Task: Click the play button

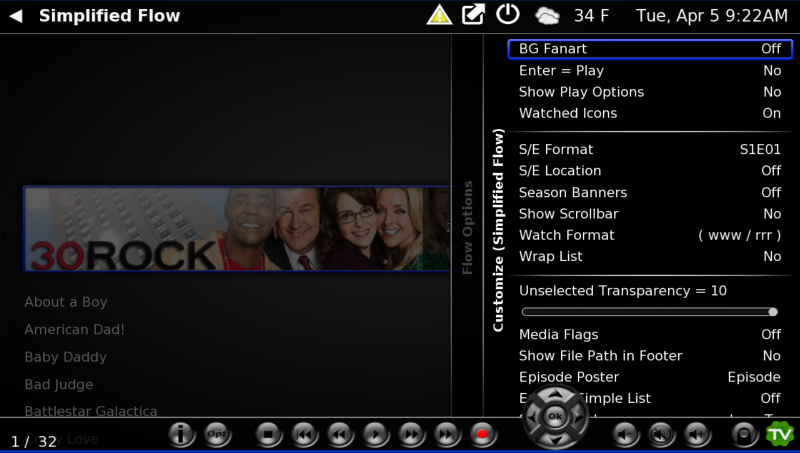Action: point(376,435)
